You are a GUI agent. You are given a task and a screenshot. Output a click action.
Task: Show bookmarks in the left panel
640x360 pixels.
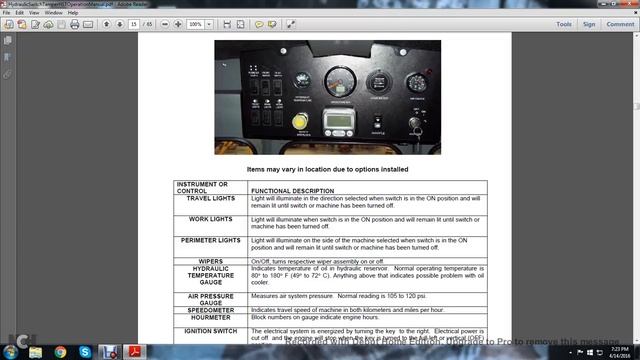[x=7, y=57]
